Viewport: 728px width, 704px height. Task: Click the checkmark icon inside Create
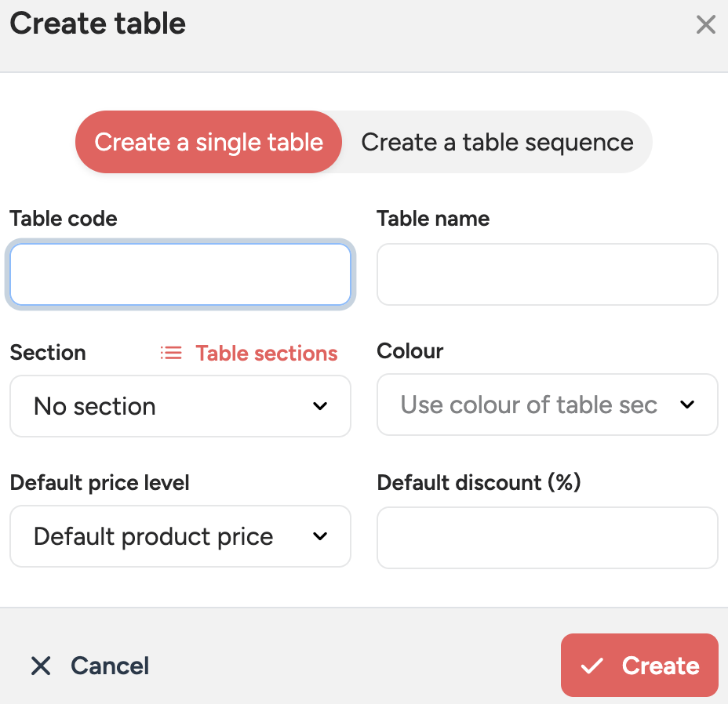[x=592, y=666]
